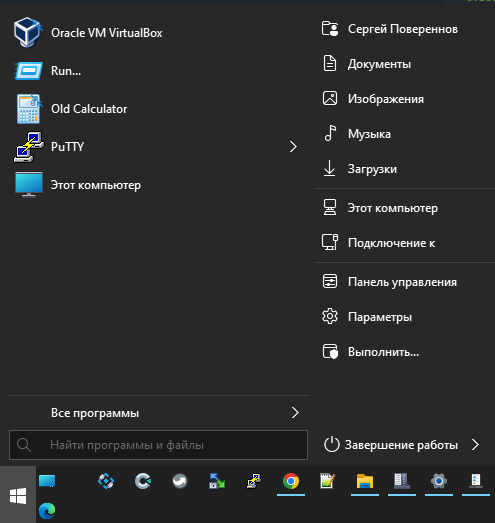
Task: Click the settings gear taskbar icon
Action: 439,481
